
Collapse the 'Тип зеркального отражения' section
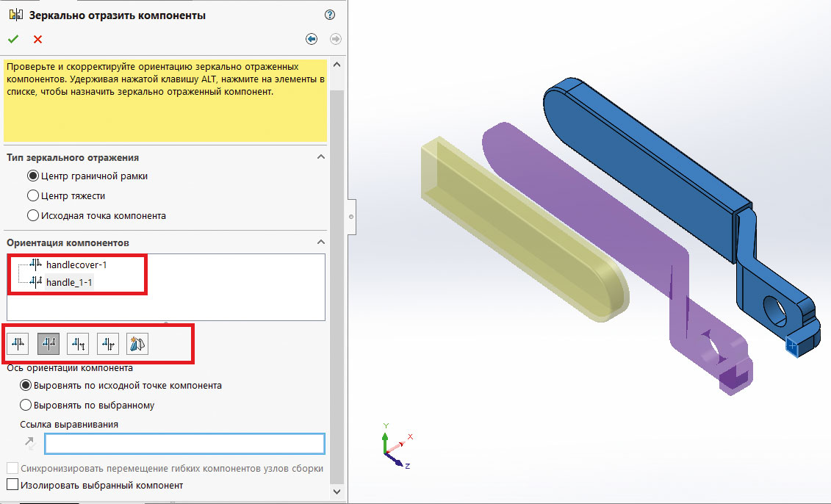320,157
